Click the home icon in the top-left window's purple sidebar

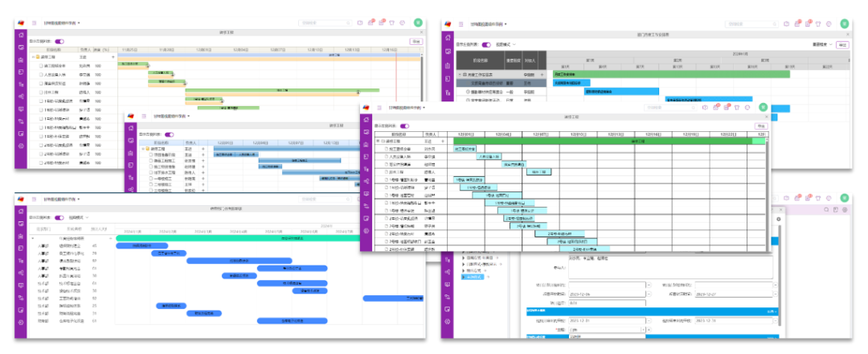(x=21, y=35)
